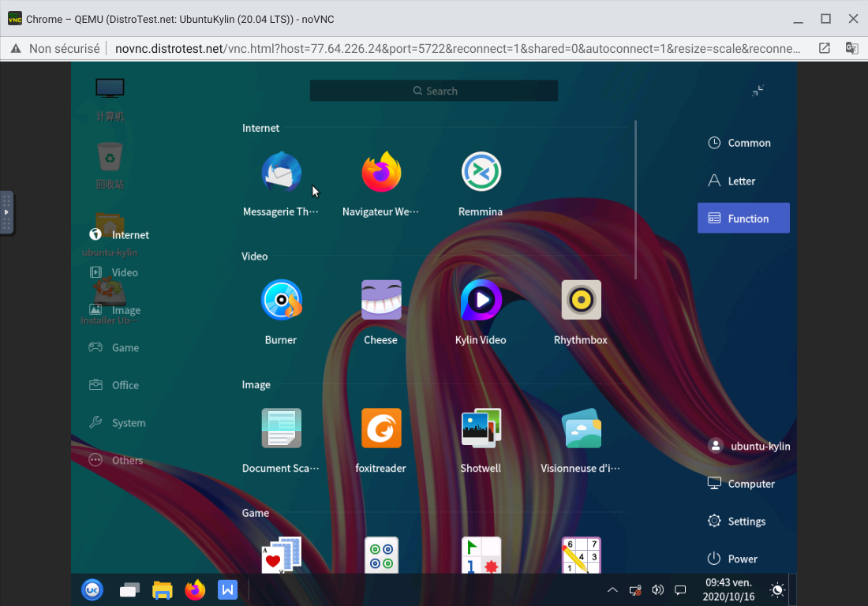Click the UK start menu button on taskbar

pos(92,590)
